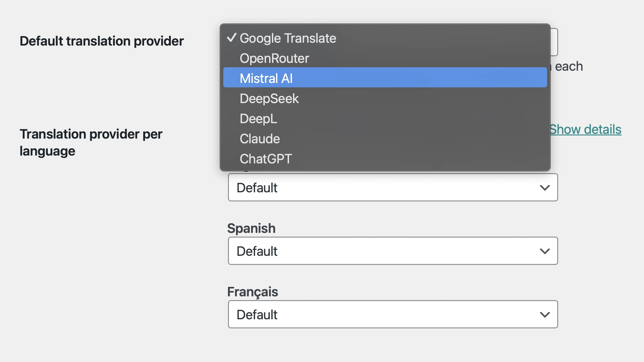Viewport: 644px width, 362px height.
Task: Select OpenRouter in the provider list
Action: point(274,58)
